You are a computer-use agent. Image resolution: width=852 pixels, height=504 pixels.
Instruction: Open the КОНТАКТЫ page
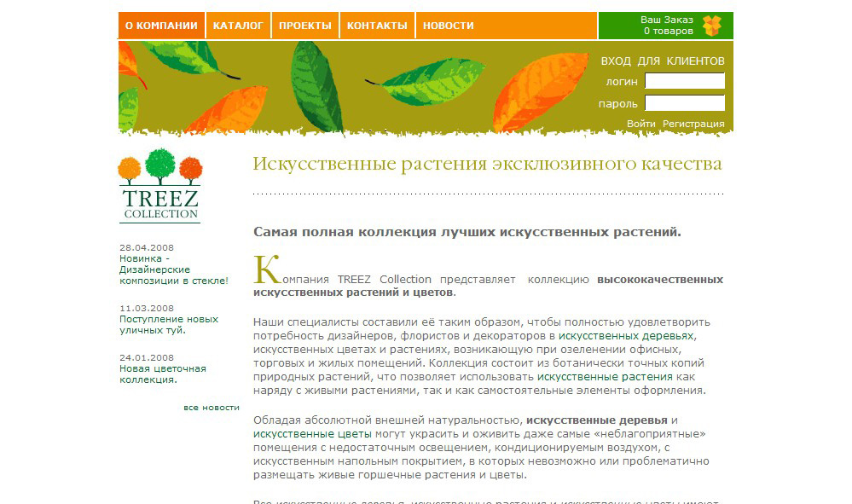click(377, 26)
